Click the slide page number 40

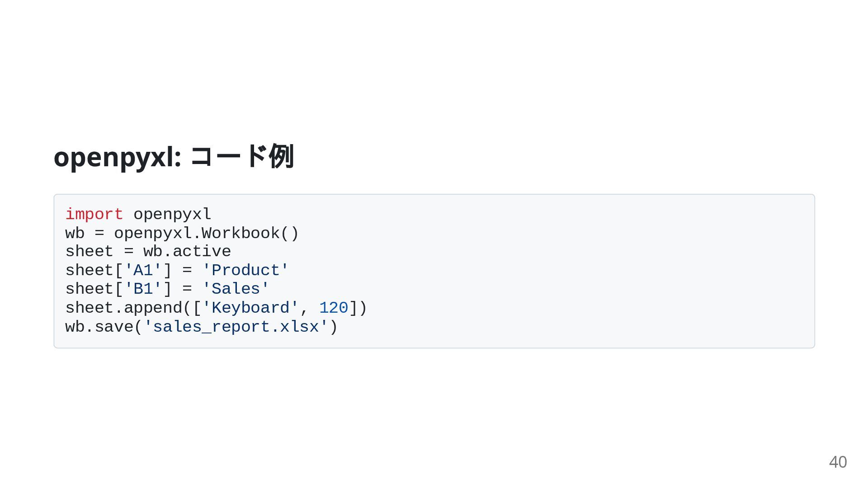(838, 462)
